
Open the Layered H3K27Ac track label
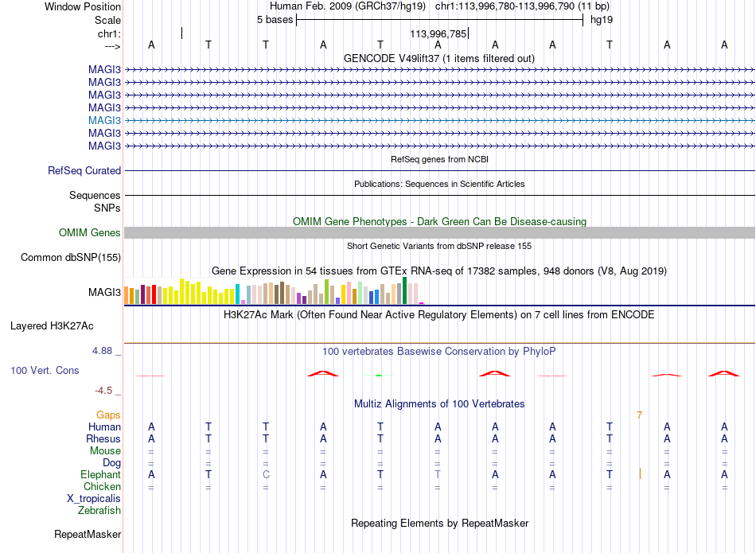point(52,326)
